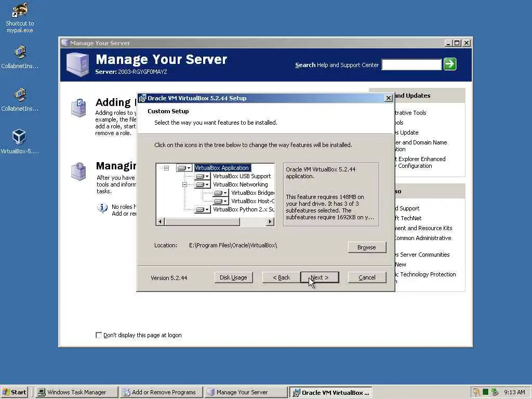Open the Server Communities link
Viewport: 532px width, 399px height.
point(422,255)
